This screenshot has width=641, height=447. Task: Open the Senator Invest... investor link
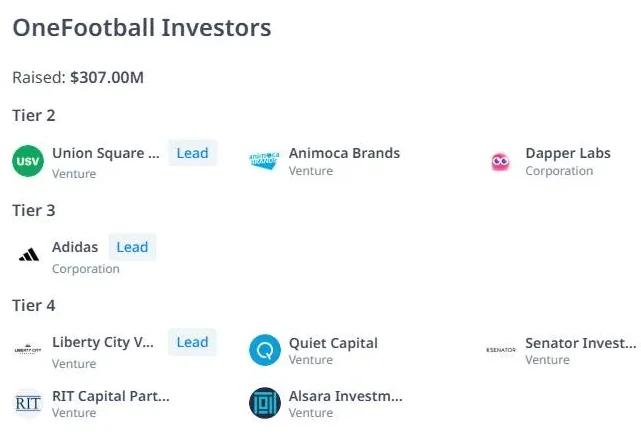[x=580, y=343]
